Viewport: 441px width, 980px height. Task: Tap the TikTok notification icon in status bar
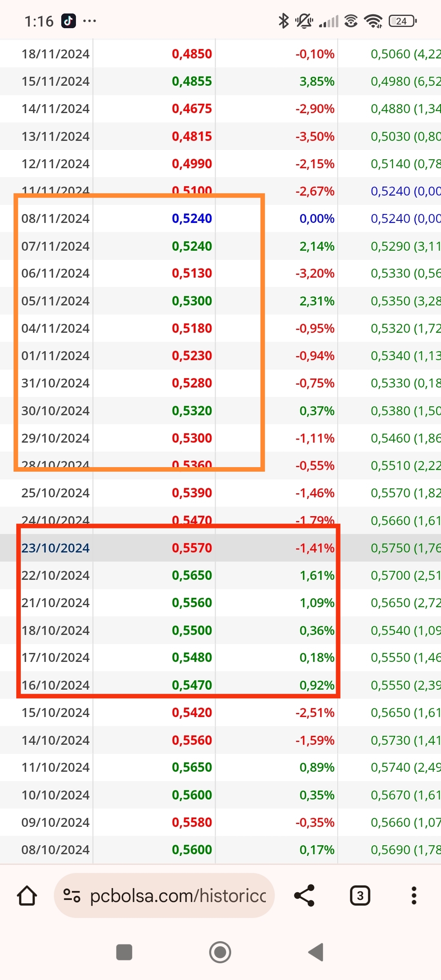[x=69, y=21]
